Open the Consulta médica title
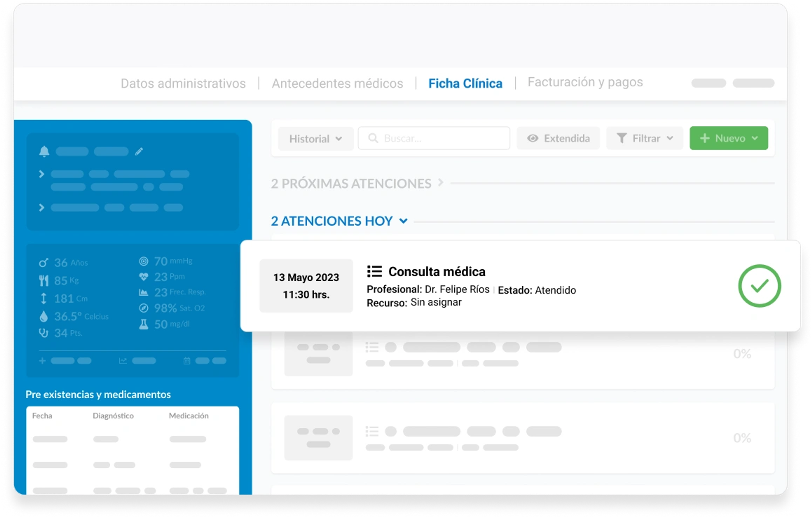812x517 pixels. (437, 272)
